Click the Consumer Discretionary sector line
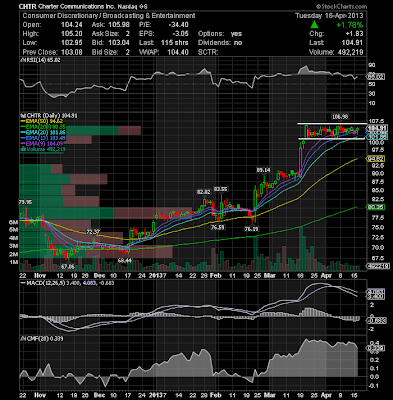The image size is (393, 400). (x=109, y=16)
